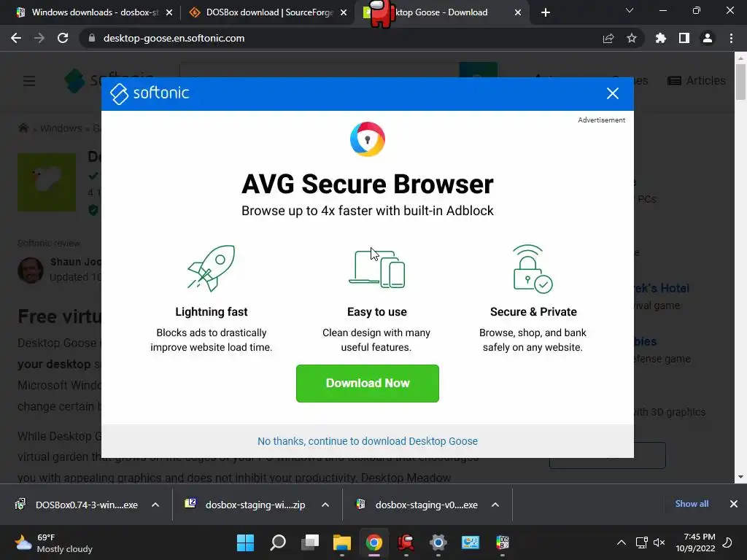Click the Desktop Goose app thumbnail
The height and width of the screenshot is (560, 747).
tap(47, 182)
